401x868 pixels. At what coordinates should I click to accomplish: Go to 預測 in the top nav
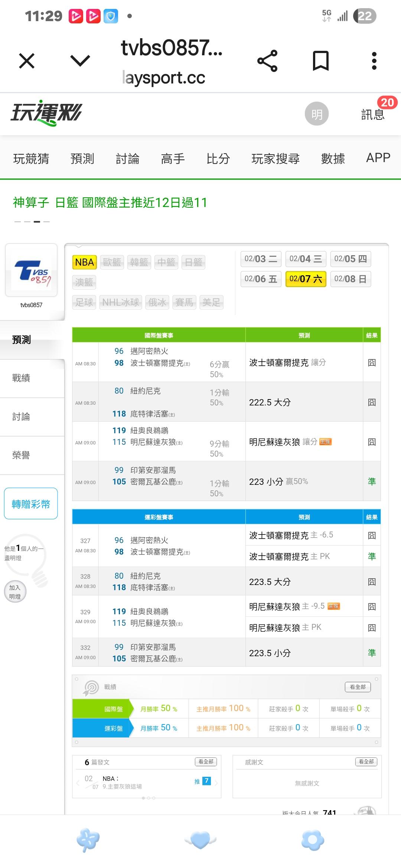[x=82, y=159]
